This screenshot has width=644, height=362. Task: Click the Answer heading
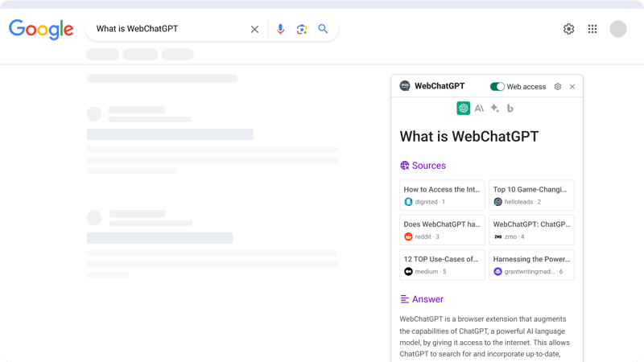(427, 299)
